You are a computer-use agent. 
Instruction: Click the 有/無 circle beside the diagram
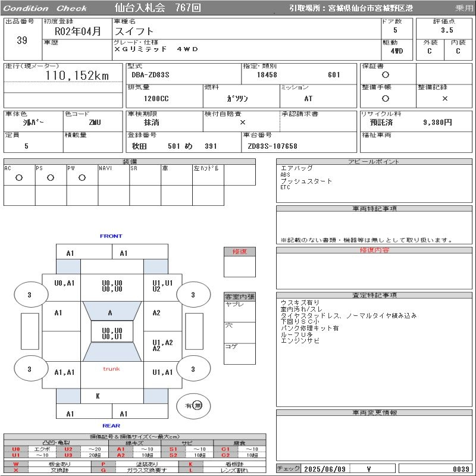pyautogui.click(x=193, y=406)
